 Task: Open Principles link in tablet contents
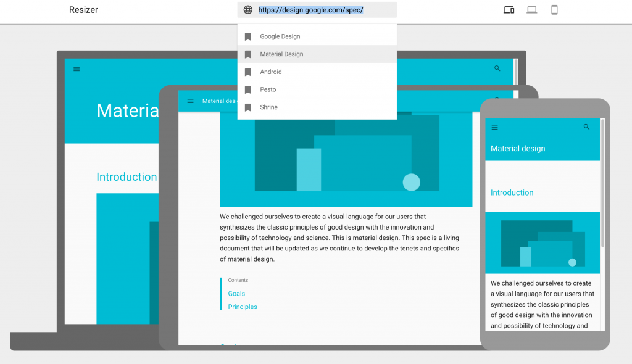(x=242, y=307)
